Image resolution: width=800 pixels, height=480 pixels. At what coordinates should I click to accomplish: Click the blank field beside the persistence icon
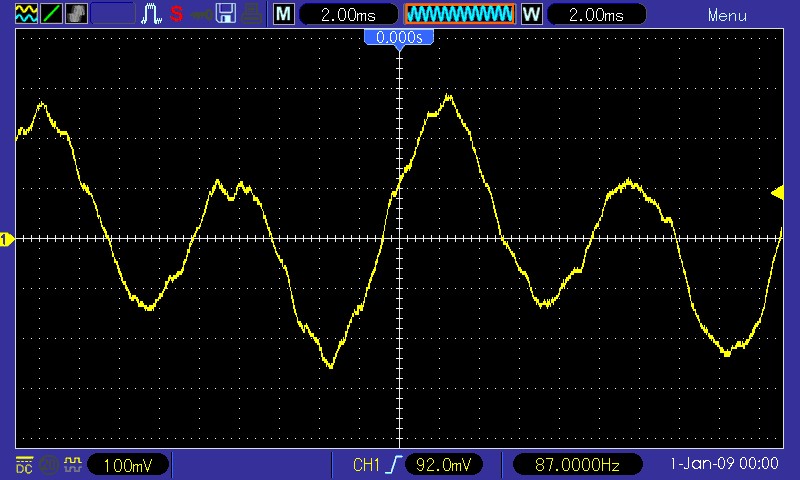(x=113, y=14)
